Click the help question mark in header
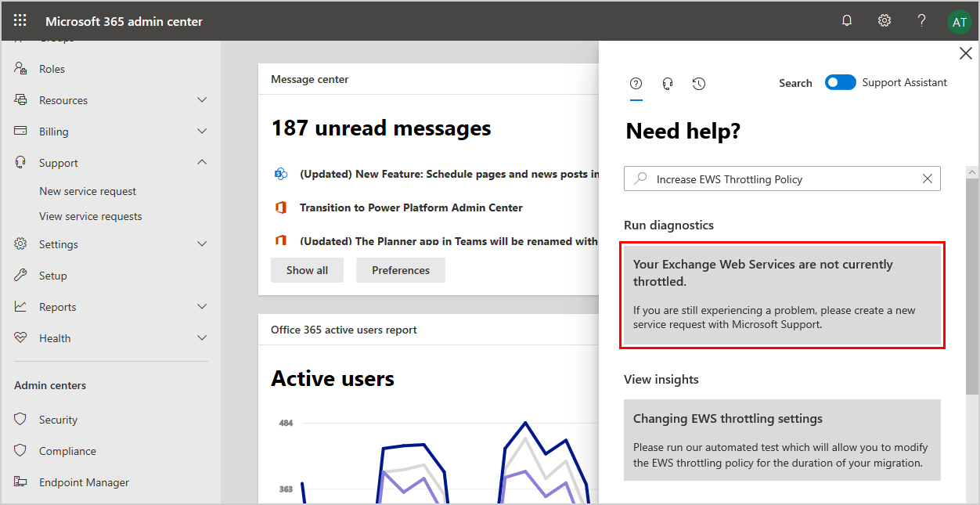The width and height of the screenshot is (980, 505). click(922, 21)
